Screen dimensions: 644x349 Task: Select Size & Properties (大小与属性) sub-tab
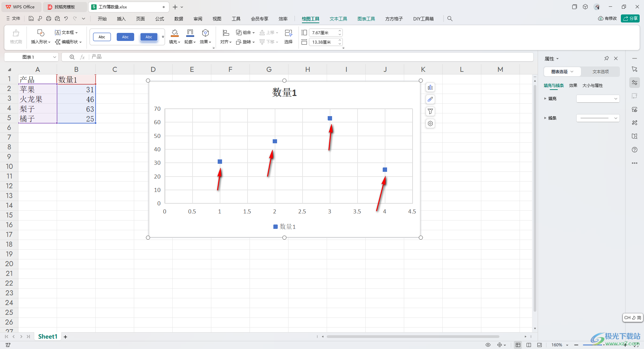[593, 86]
